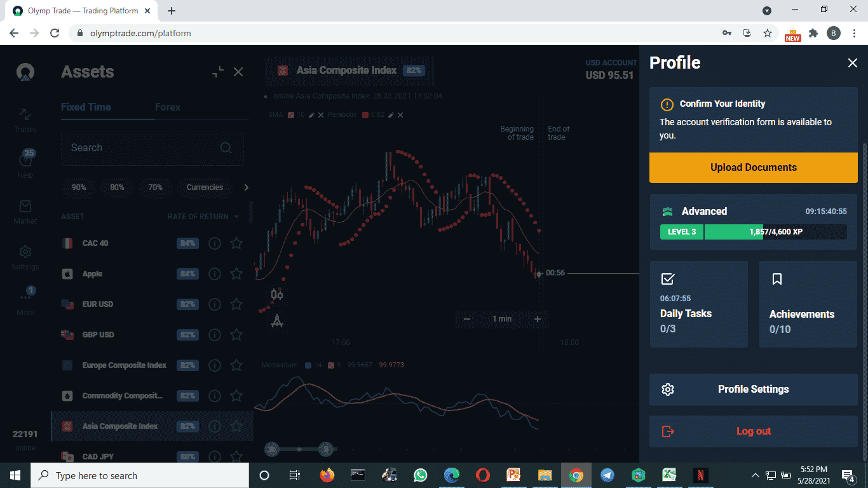Reload the browser page

pyautogui.click(x=55, y=33)
